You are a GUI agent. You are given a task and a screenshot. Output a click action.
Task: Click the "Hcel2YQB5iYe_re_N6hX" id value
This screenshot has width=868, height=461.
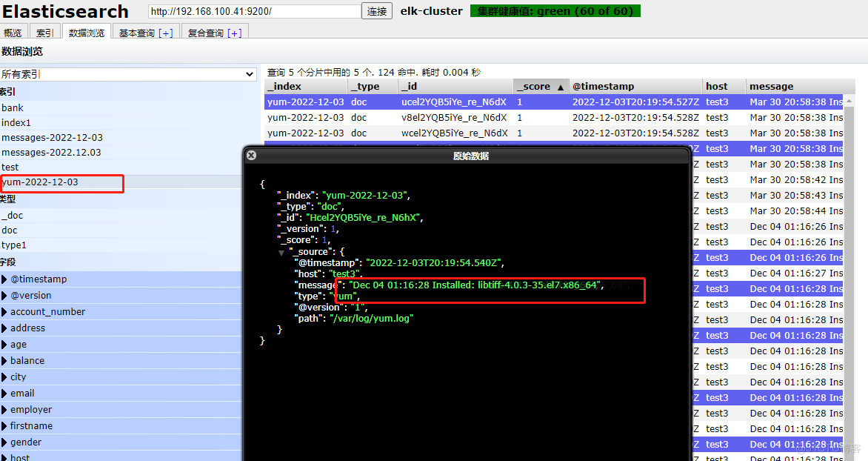pos(364,218)
